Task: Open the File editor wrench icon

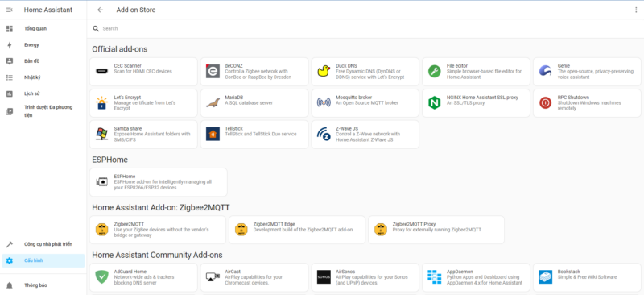Action: 434,71
